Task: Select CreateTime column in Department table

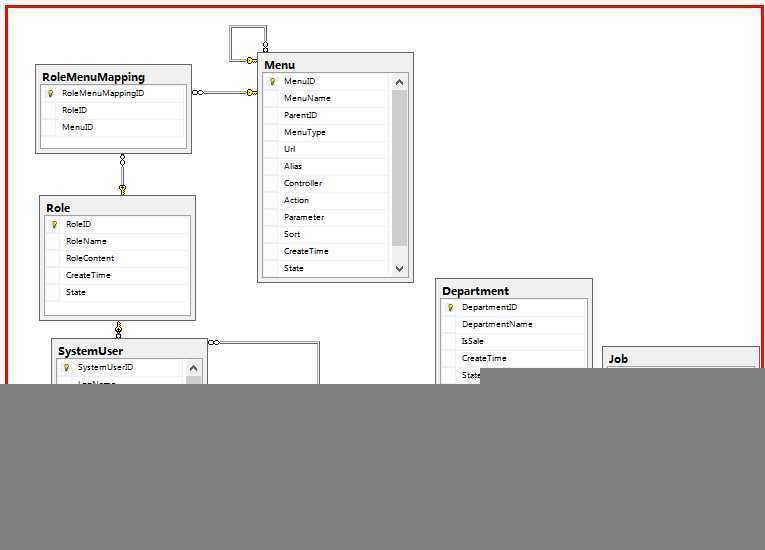Action: click(513, 359)
